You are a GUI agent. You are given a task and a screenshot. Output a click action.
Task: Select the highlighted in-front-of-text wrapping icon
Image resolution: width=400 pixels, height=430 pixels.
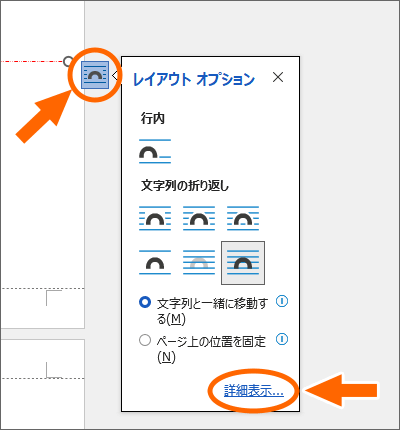coord(243,263)
